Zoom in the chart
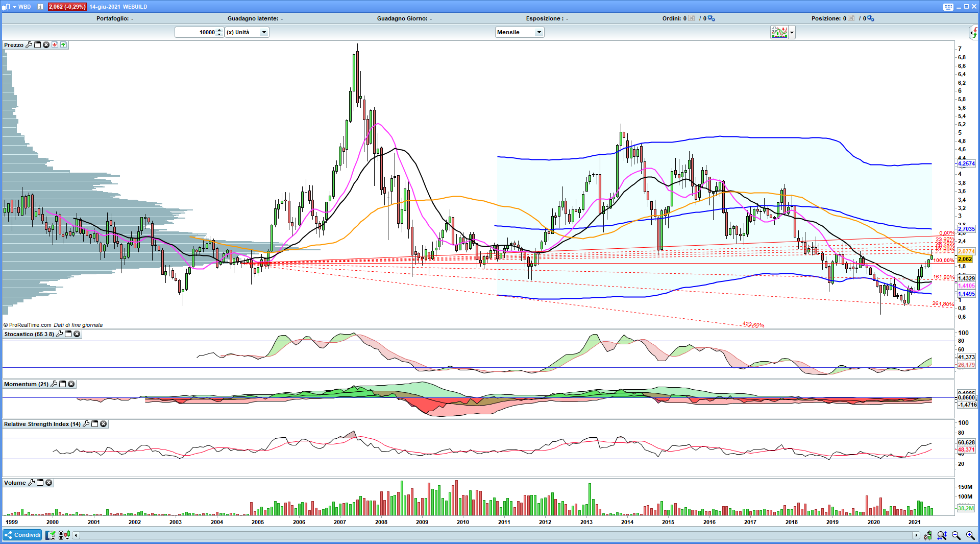Image resolution: width=980 pixels, height=544 pixels. pyautogui.click(x=970, y=535)
